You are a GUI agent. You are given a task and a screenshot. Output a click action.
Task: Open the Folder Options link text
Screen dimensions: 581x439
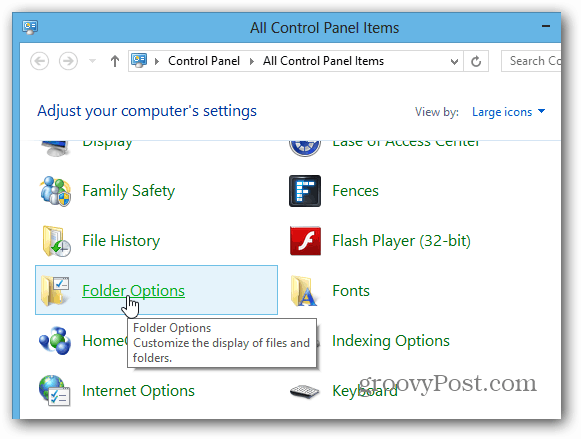133,291
